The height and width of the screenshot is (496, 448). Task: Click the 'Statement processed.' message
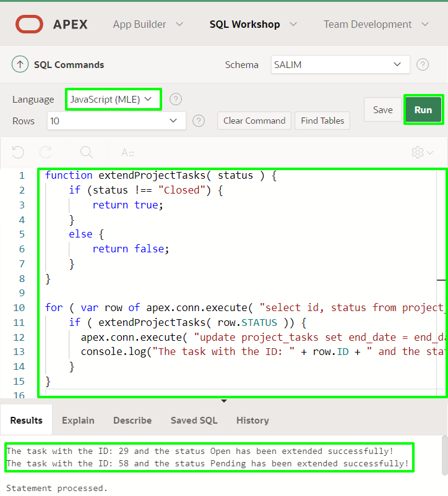57,488
